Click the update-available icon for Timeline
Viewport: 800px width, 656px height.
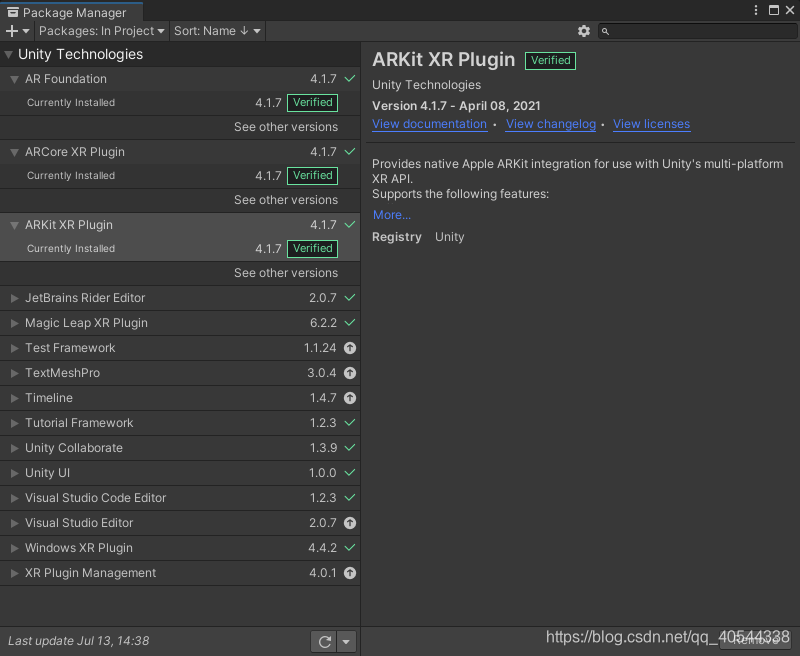coord(349,398)
